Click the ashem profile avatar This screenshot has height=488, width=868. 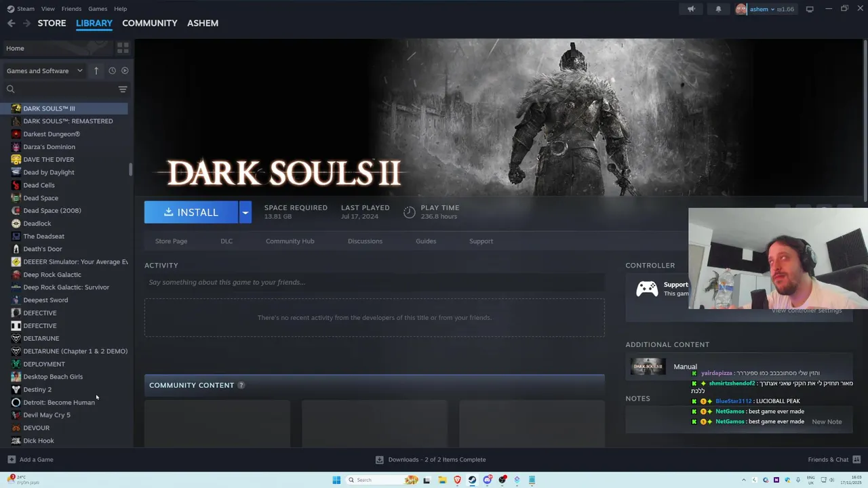(741, 9)
